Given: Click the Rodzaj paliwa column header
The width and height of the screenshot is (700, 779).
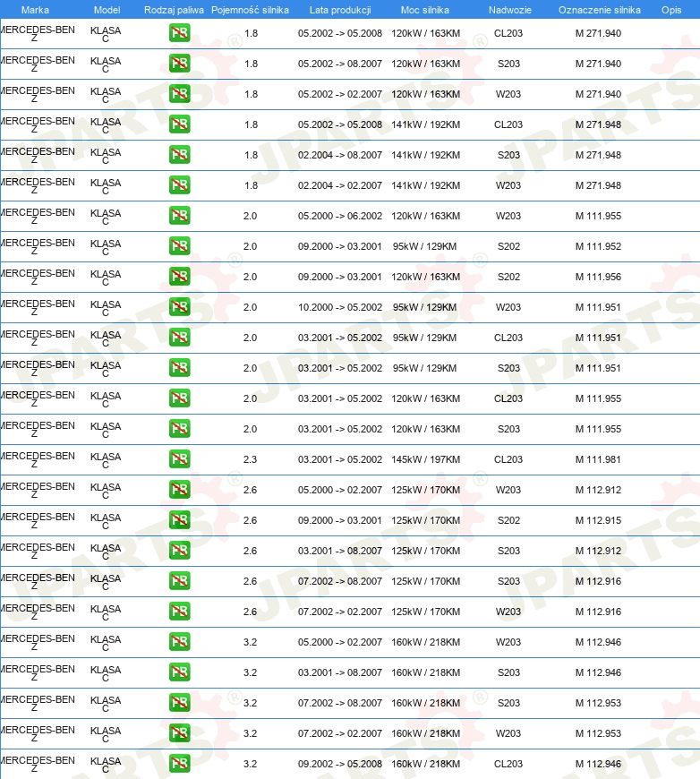Looking at the screenshot, I should (x=174, y=10).
